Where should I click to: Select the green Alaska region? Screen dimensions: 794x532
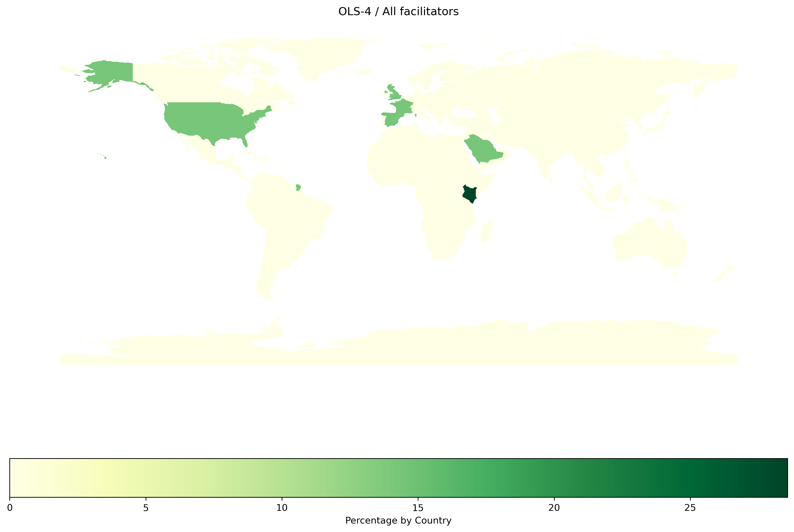pyautogui.click(x=114, y=72)
